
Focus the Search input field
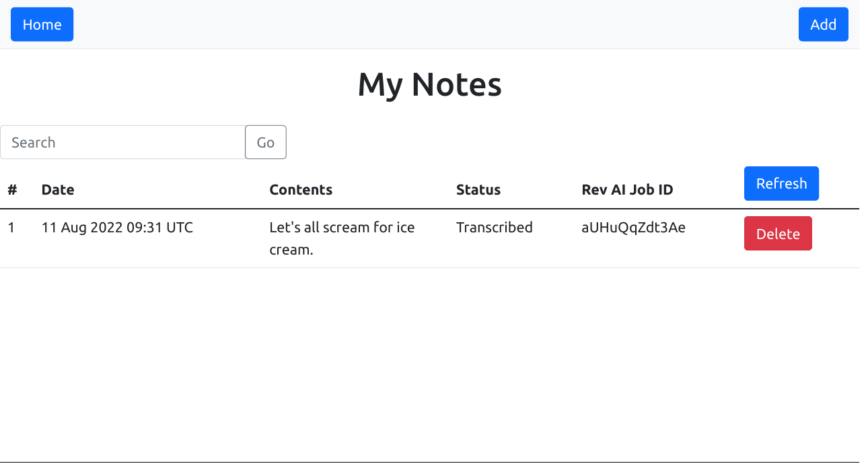122,142
